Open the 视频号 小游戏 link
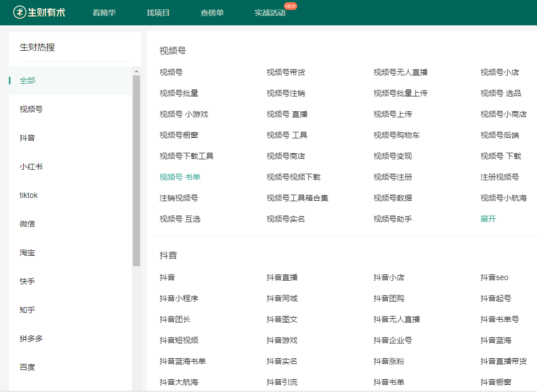537x392 pixels. tap(184, 114)
